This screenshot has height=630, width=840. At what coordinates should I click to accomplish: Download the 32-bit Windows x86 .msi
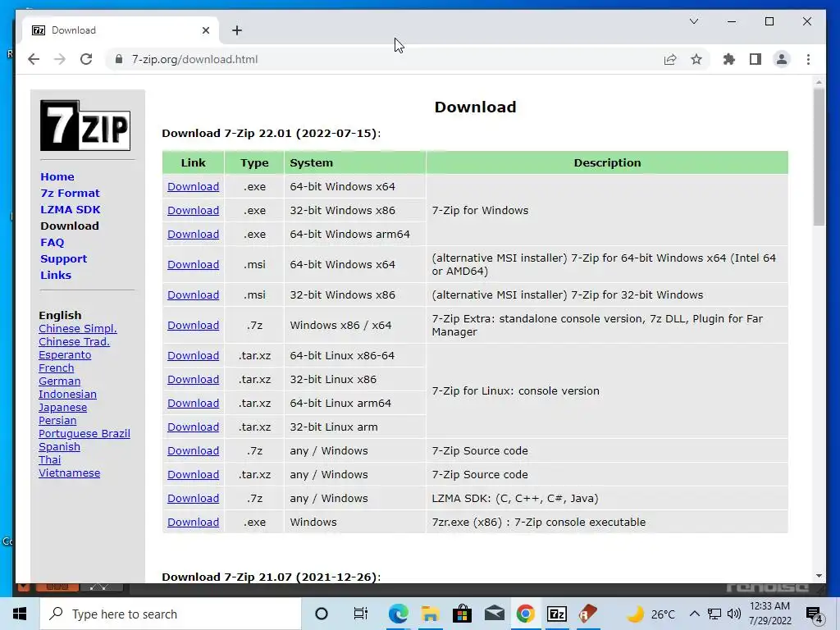point(193,294)
